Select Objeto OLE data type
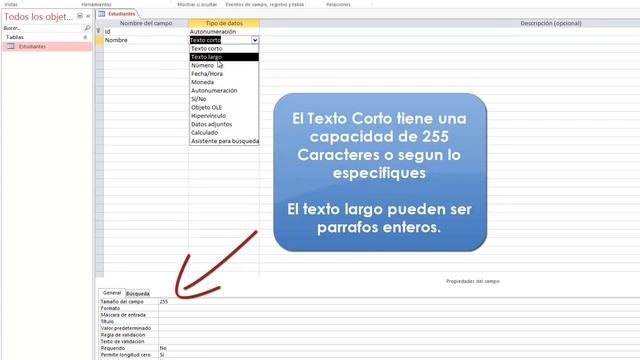This screenshot has width=640, height=360. point(224,107)
